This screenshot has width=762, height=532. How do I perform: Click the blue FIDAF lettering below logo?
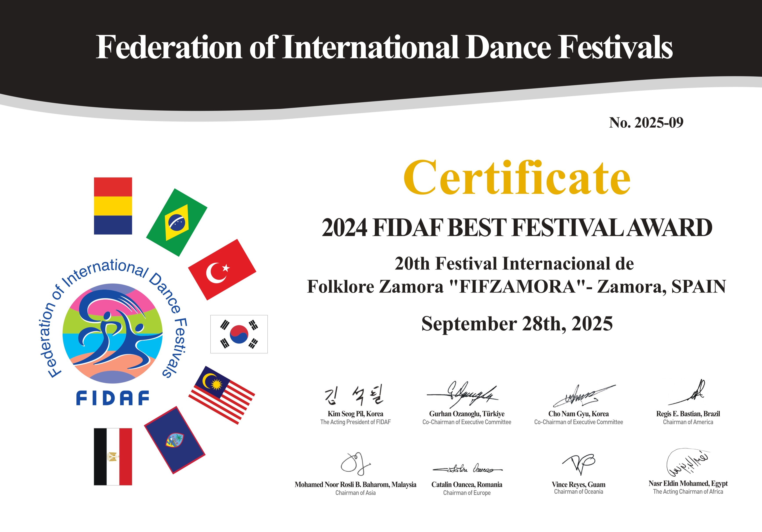(x=112, y=398)
